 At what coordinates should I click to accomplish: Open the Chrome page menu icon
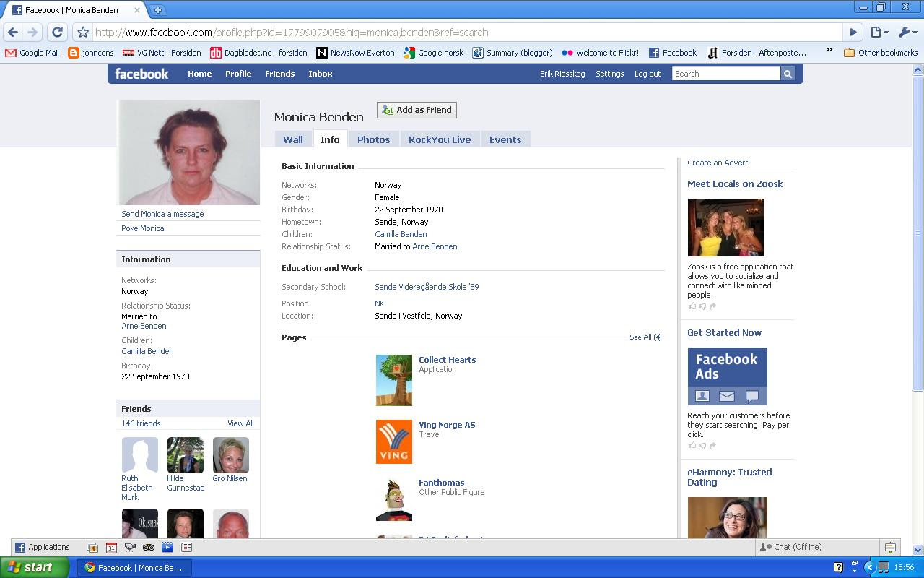879,33
